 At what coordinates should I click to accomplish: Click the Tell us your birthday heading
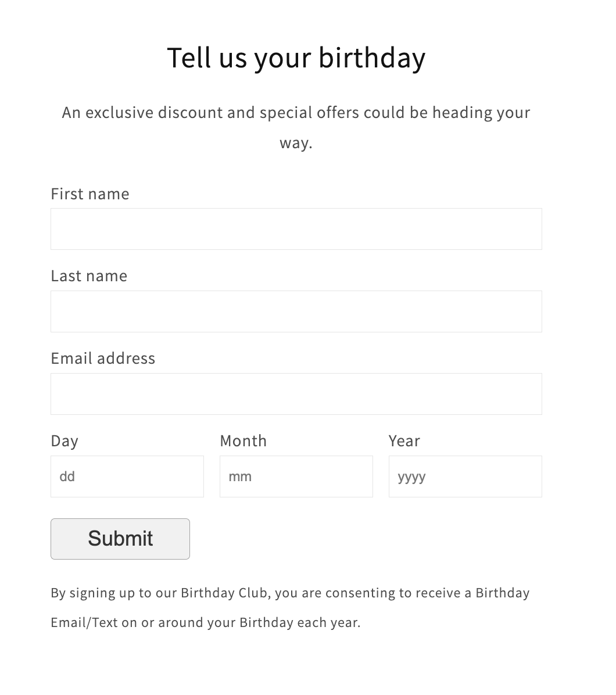click(x=296, y=57)
